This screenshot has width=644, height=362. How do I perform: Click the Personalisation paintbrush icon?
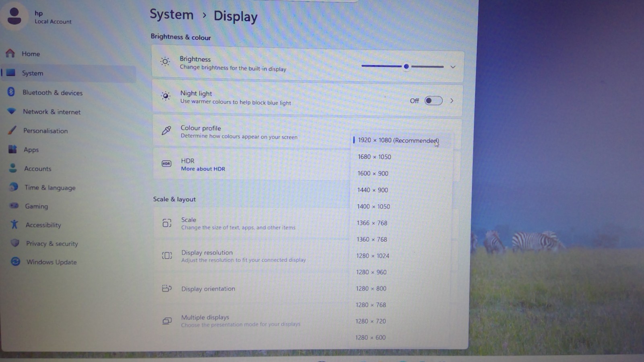(x=12, y=130)
